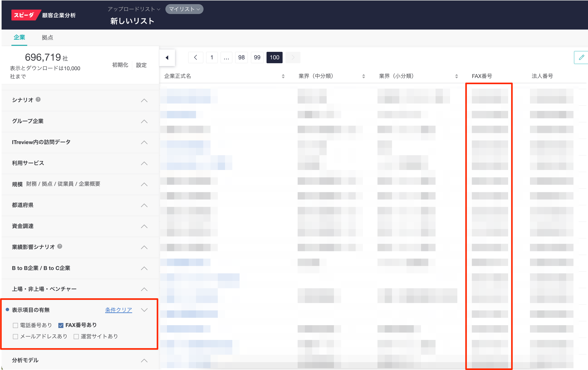The width and height of the screenshot is (588, 370).
Task: Uncheck the FAX番号あり checkbox
Action: 61,325
